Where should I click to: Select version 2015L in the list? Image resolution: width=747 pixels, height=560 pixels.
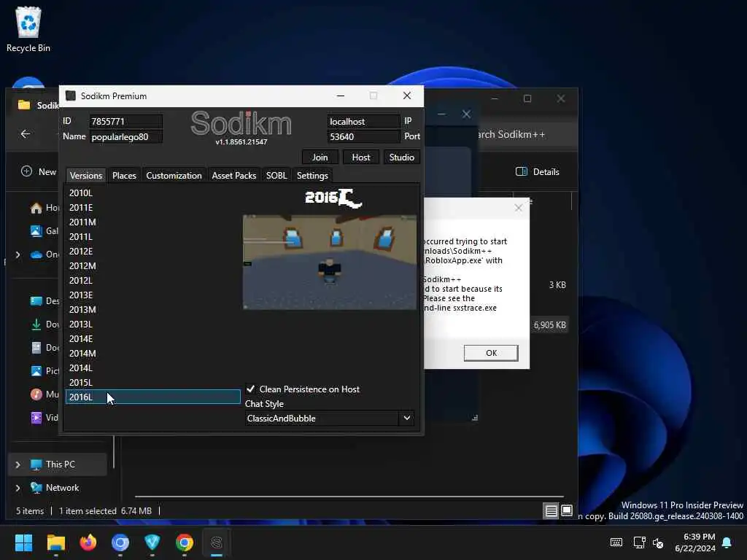point(152,382)
